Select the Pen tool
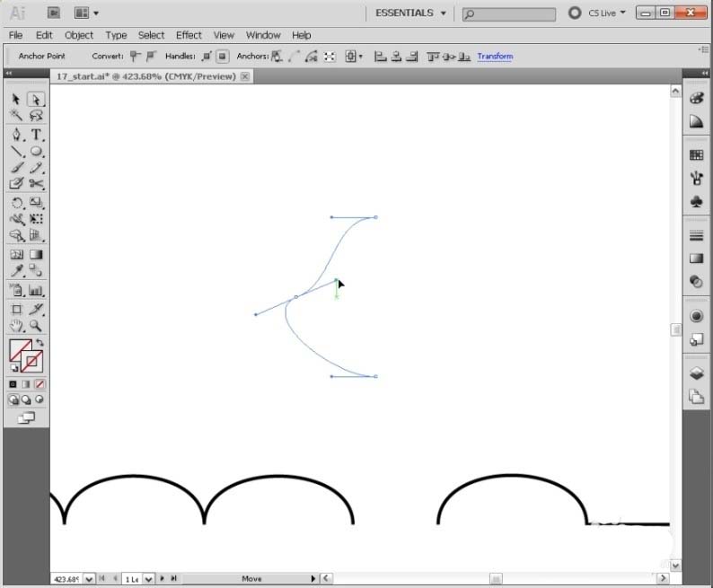The width and height of the screenshot is (713, 588). (x=16, y=134)
